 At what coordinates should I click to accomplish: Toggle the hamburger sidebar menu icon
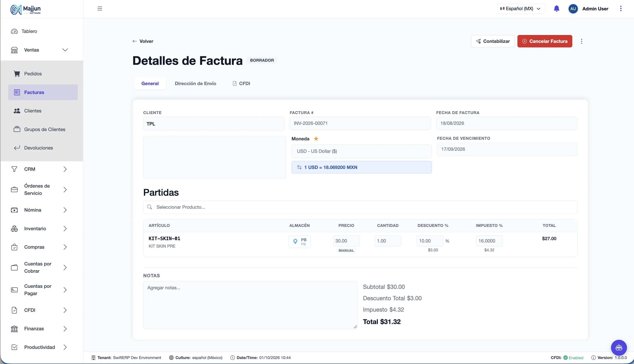tap(100, 8)
